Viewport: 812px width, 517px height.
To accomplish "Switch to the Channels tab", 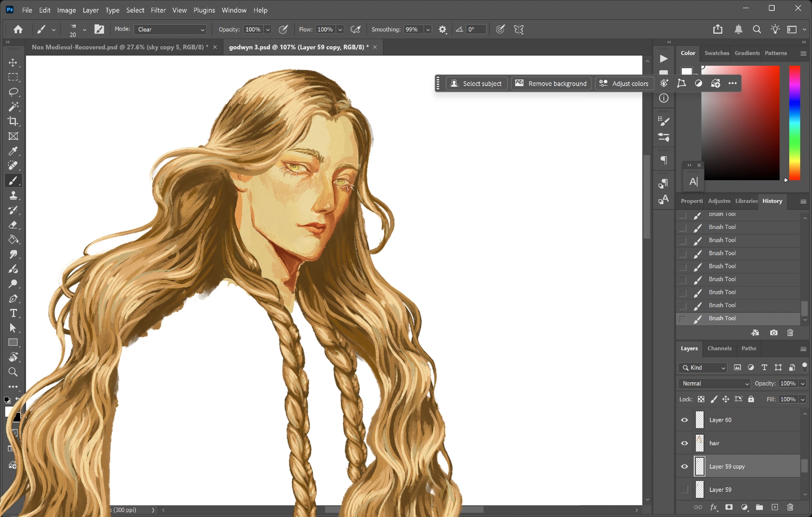I will tap(719, 348).
